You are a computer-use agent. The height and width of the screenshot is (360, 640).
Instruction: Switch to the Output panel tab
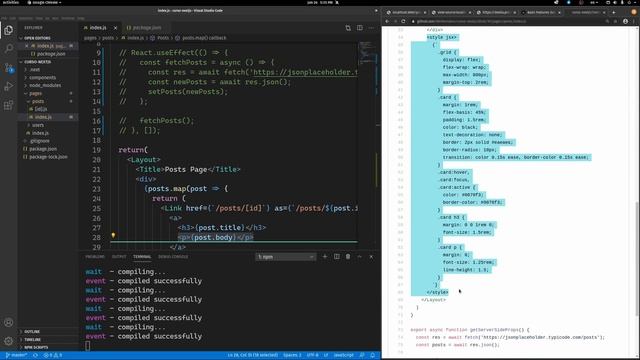point(119,257)
